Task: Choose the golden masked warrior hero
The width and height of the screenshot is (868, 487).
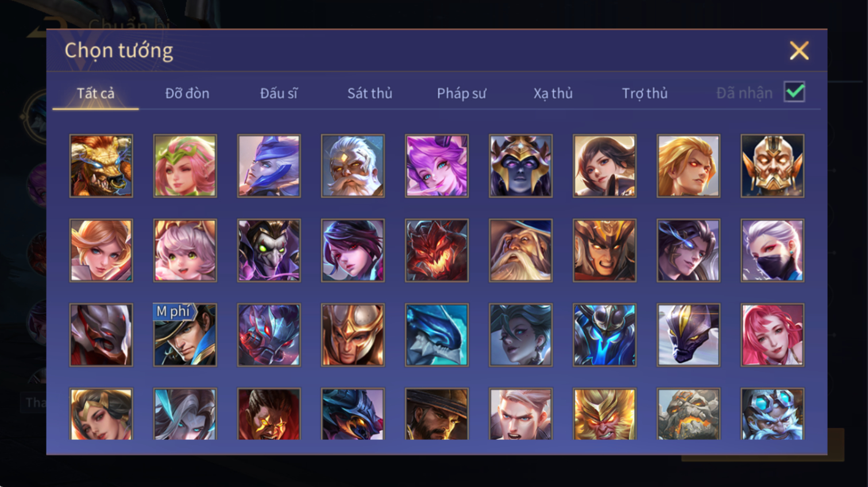Action: pos(772,166)
